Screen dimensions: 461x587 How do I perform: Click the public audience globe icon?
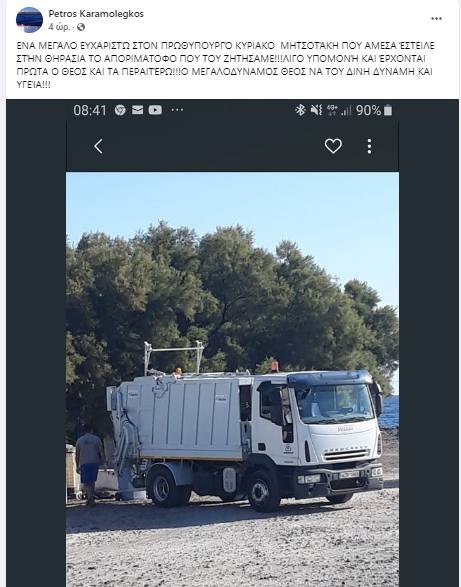tap(81, 27)
